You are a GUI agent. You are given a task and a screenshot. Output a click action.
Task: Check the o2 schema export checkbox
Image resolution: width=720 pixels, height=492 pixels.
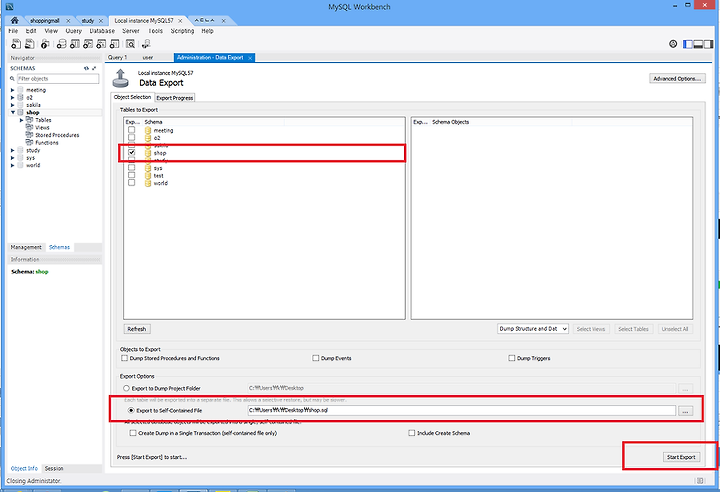point(131,137)
